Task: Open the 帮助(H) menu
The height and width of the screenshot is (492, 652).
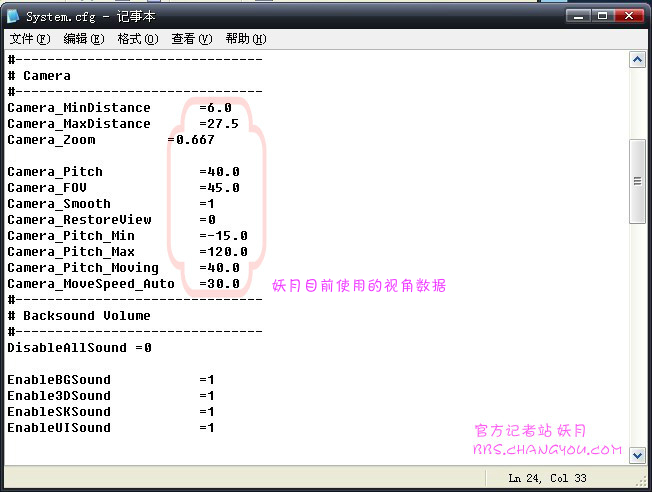Action: click(245, 39)
